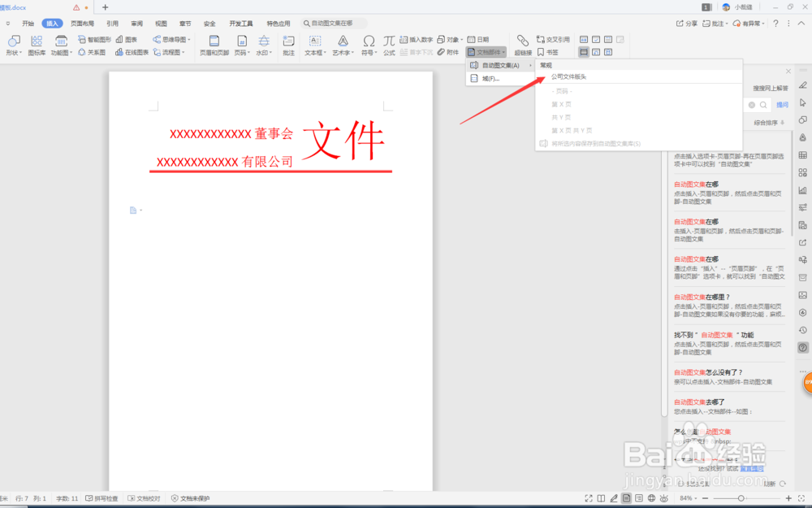The width and height of the screenshot is (812, 508).
Task: Click the 文档校对 proofreading status item
Action: point(144,499)
